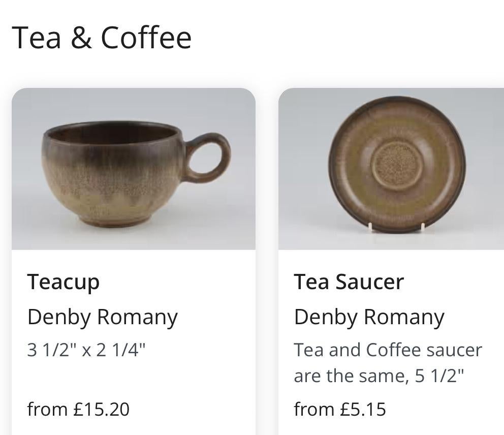Click the "from £15.20" Teacup price

[78, 409]
